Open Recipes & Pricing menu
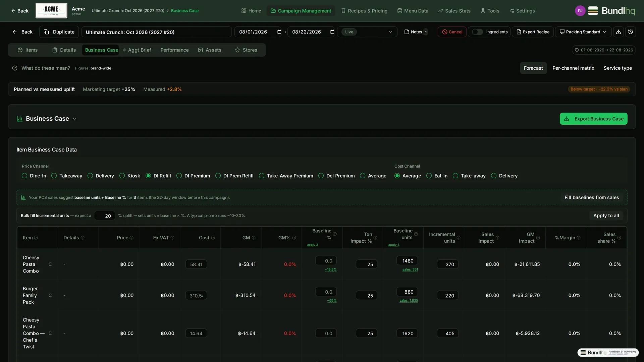 point(364,11)
